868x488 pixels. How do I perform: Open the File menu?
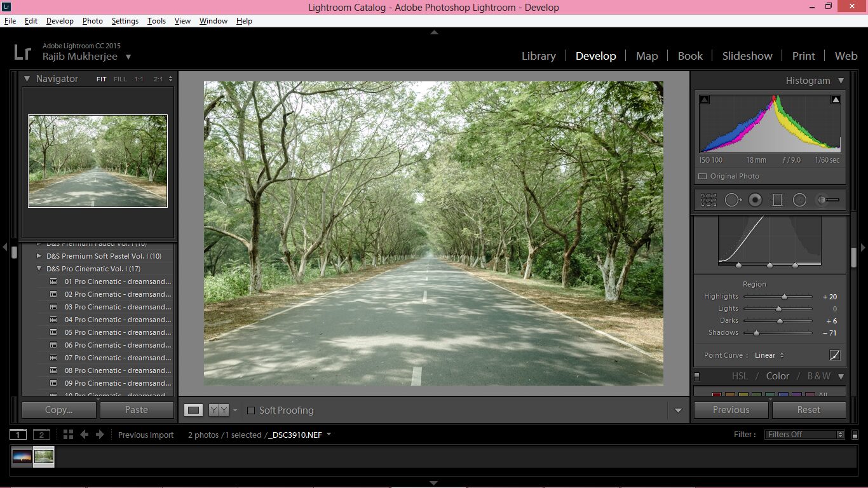click(10, 21)
